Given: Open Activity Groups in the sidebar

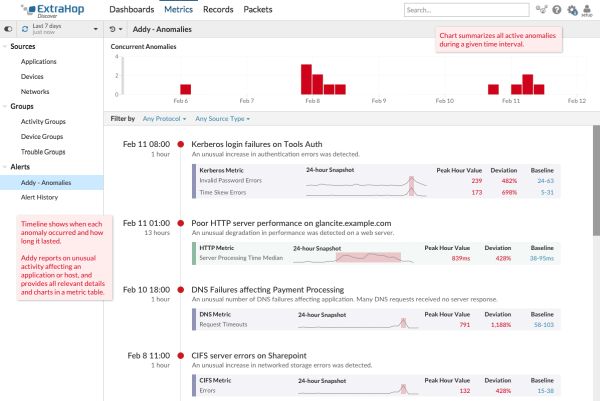Looking at the screenshot, I should point(43,122).
